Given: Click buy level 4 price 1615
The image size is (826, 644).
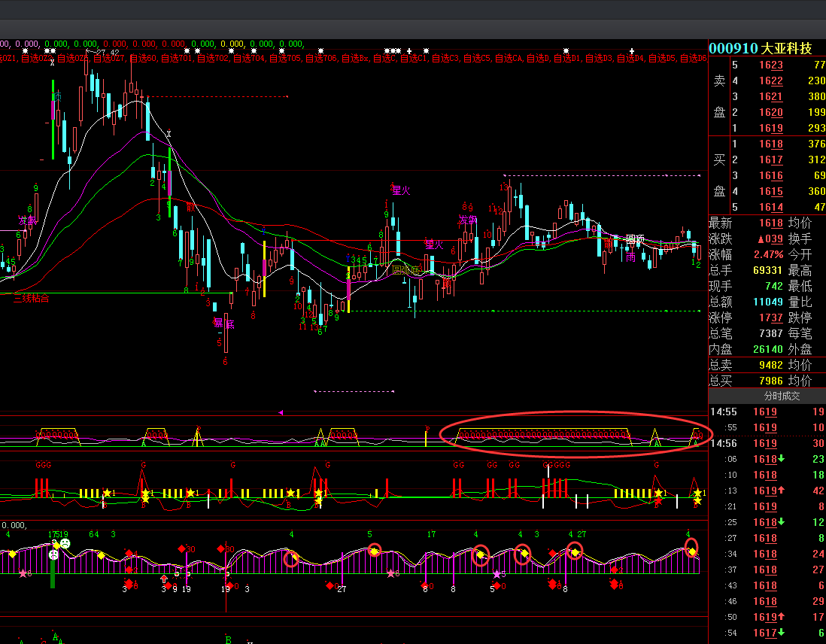Looking at the screenshot, I should [770, 191].
